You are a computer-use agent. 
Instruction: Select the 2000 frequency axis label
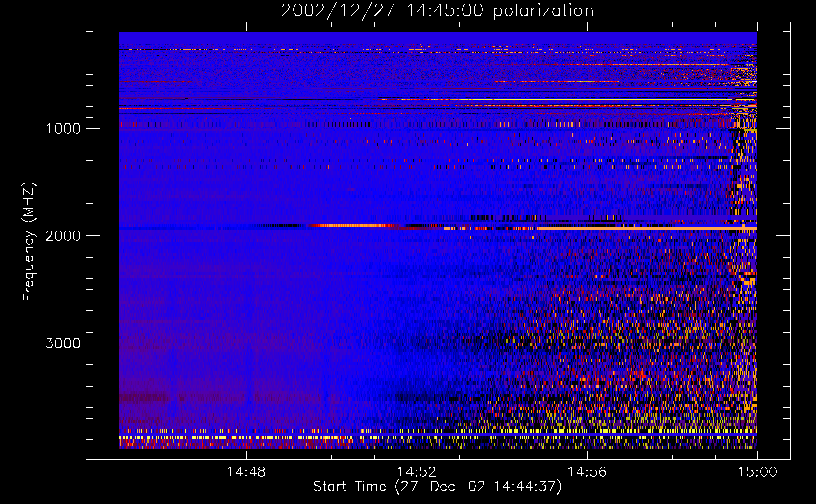point(63,236)
